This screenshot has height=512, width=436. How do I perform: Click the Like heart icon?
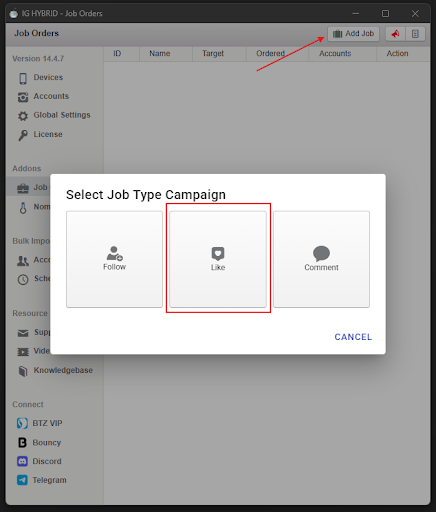(x=218, y=253)
